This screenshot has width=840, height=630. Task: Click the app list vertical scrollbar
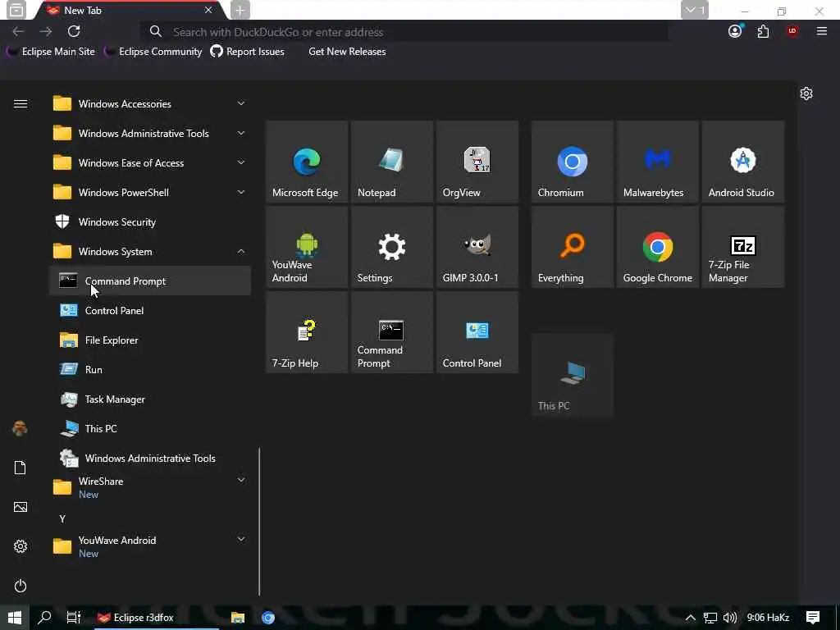tap(259, 522)
